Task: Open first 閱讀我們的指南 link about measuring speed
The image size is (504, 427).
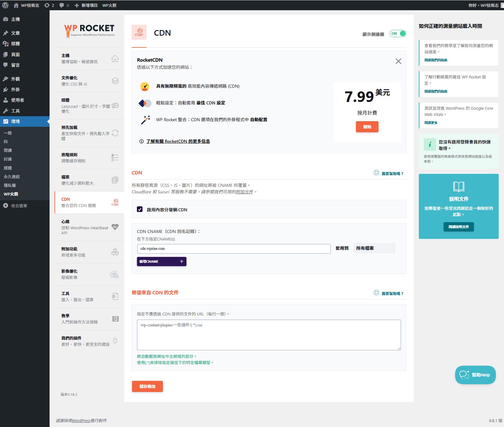Action: pos(436,60)
